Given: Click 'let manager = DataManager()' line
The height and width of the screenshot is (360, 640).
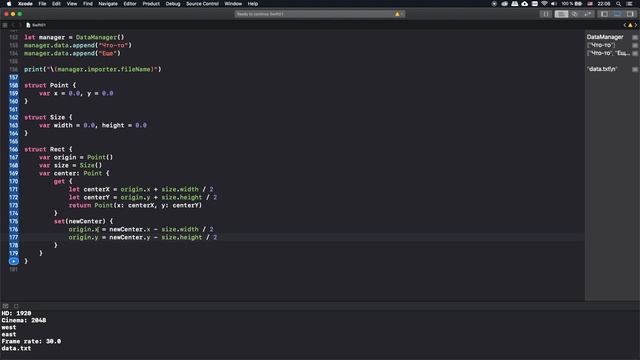Looking at the screenshot, I should pos(74,37).
